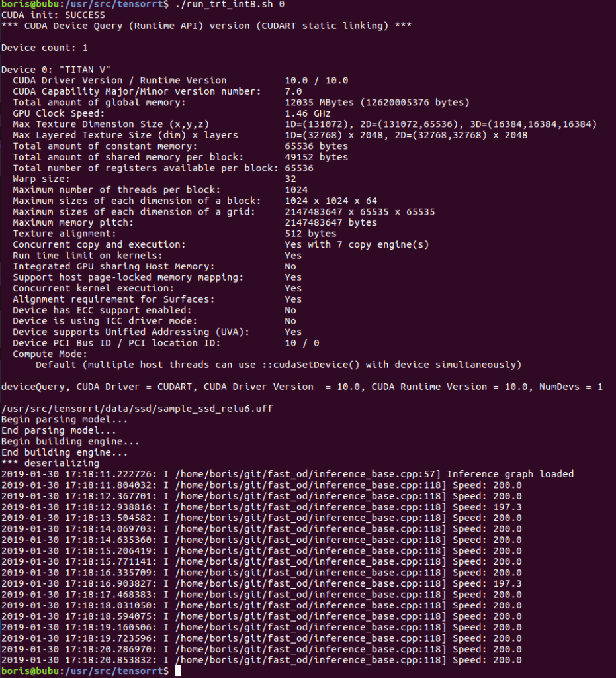Click the "Begin building engine..." line
This screenshot has height=678, width=616.
(x=69, y=441)
